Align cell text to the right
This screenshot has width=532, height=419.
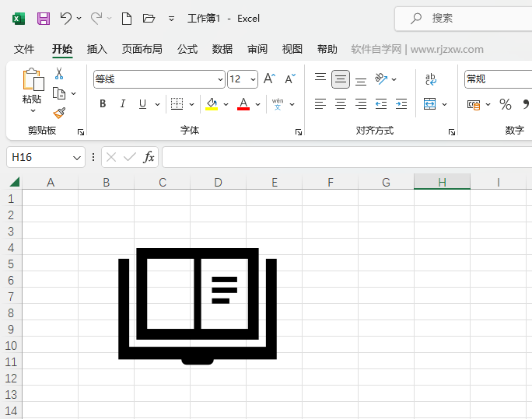point(361,103)
